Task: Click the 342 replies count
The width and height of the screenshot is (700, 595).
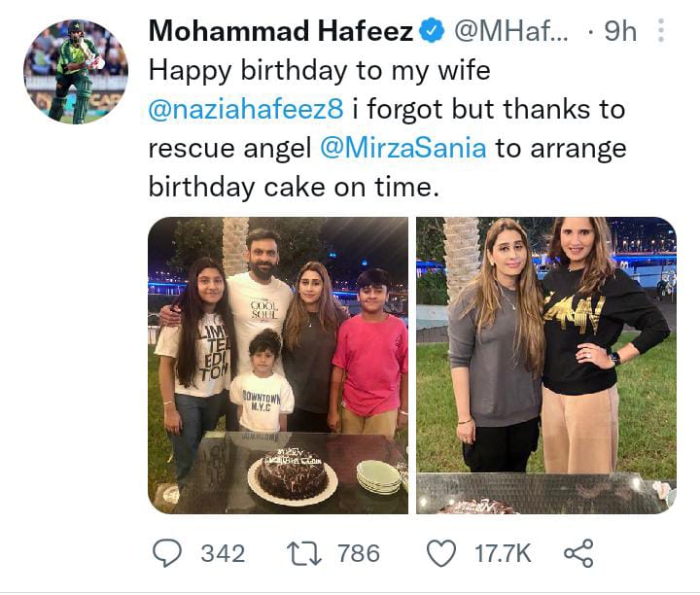Action: (x=223, y=553)
